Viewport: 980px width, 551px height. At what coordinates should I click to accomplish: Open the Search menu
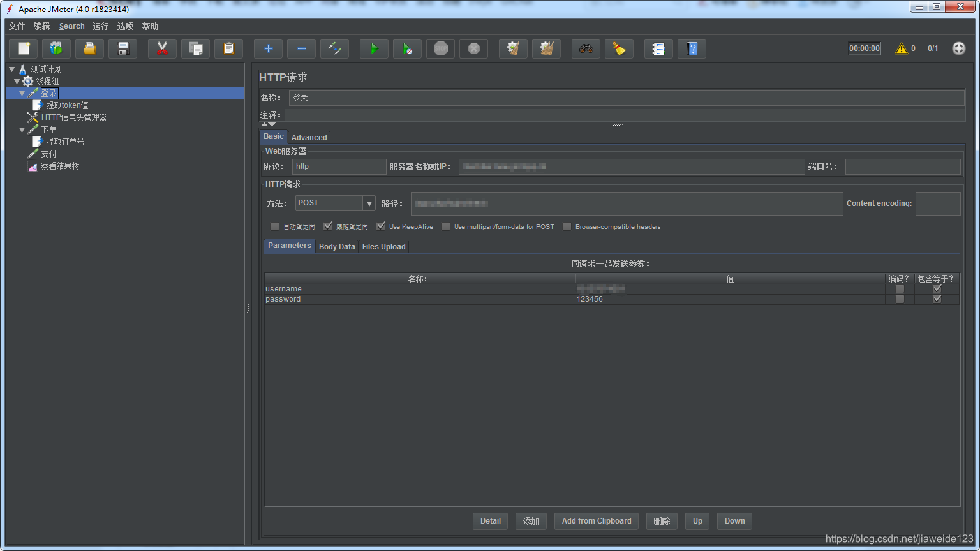pos(71,26)
